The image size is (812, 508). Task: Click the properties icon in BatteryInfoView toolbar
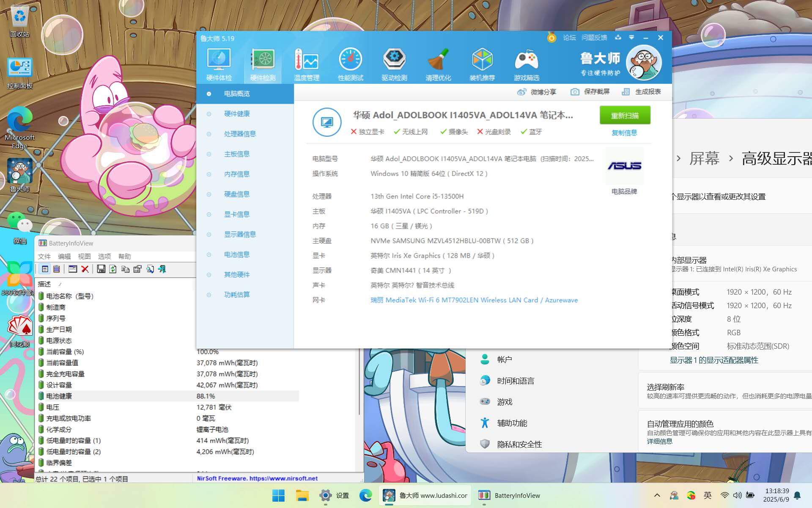[137, 269]
